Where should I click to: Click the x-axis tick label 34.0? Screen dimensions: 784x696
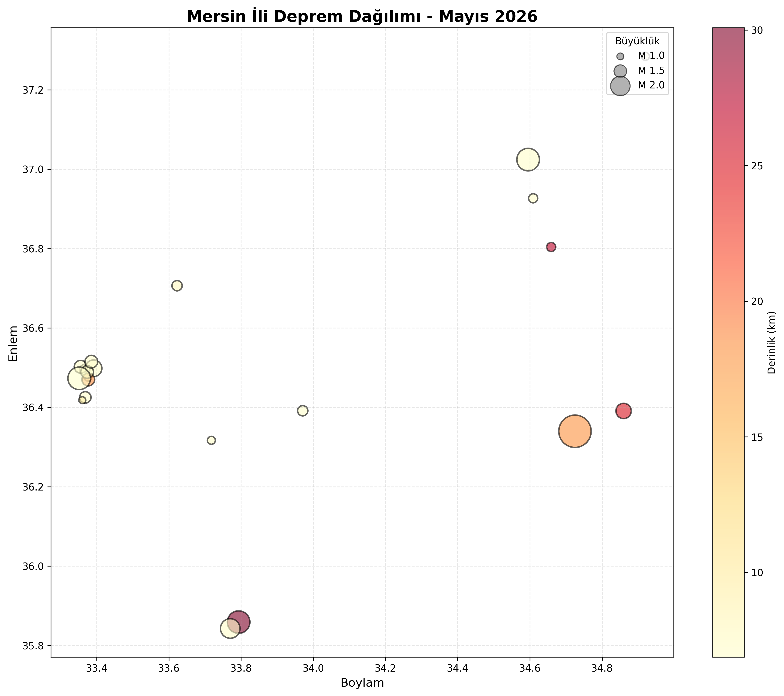point(313,668)
